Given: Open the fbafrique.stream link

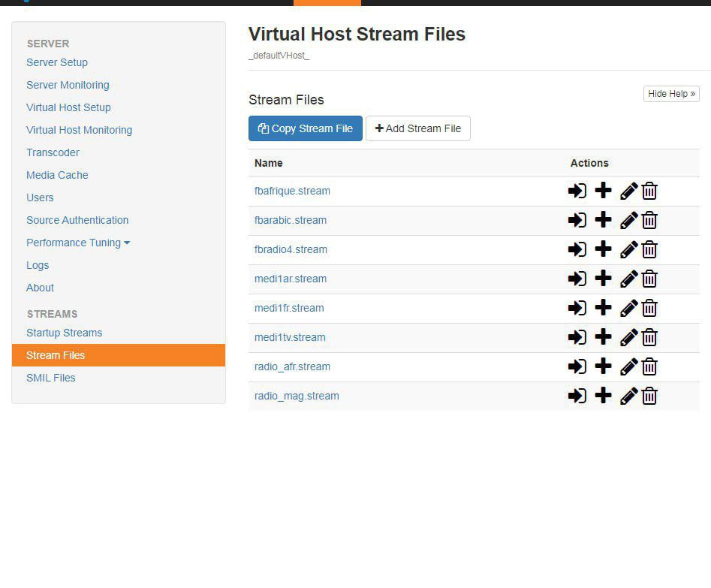Looking at the screenshot, I should coord(292,191).
